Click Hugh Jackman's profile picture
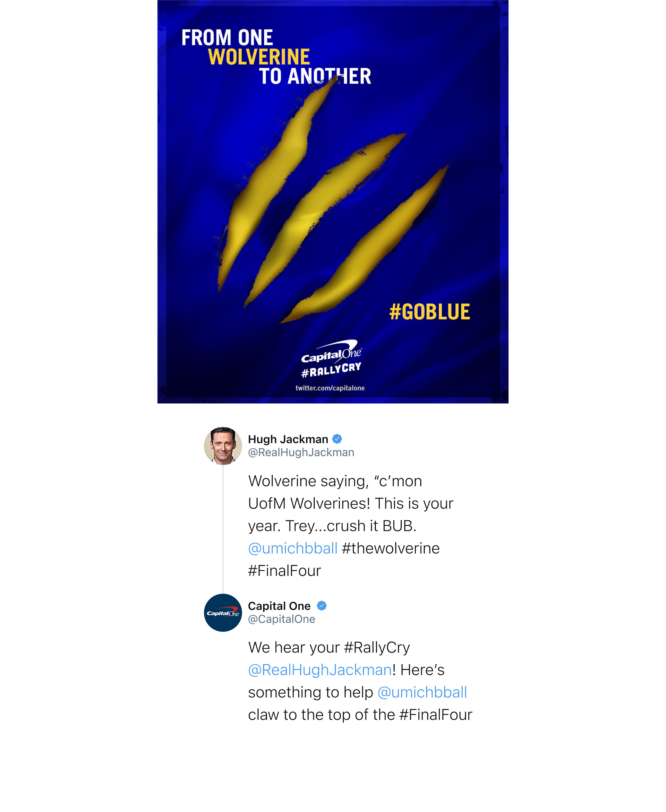666x812 pixels. tap(223, 446)
